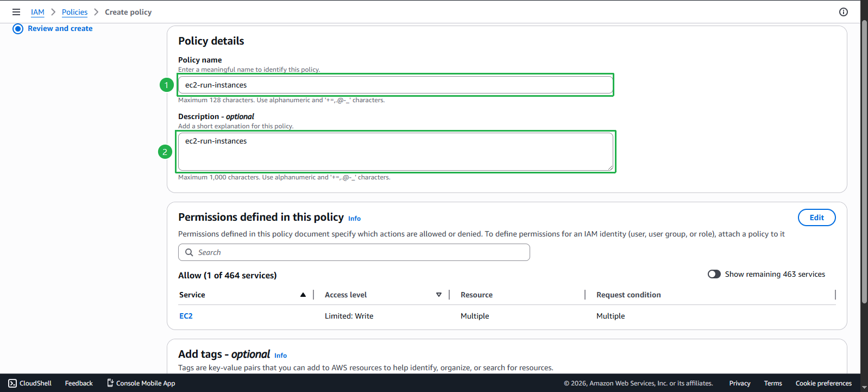This screenshot has height=392, width=868.
Task: Open the Privacy footer link
Action: click(x=740, y=383)
